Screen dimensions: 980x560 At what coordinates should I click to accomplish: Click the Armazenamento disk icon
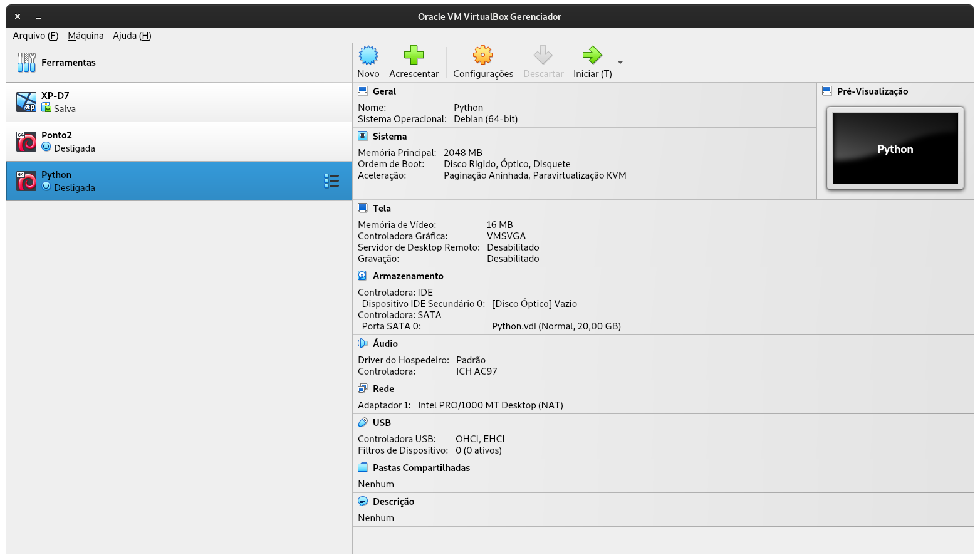tap(362, 276)
